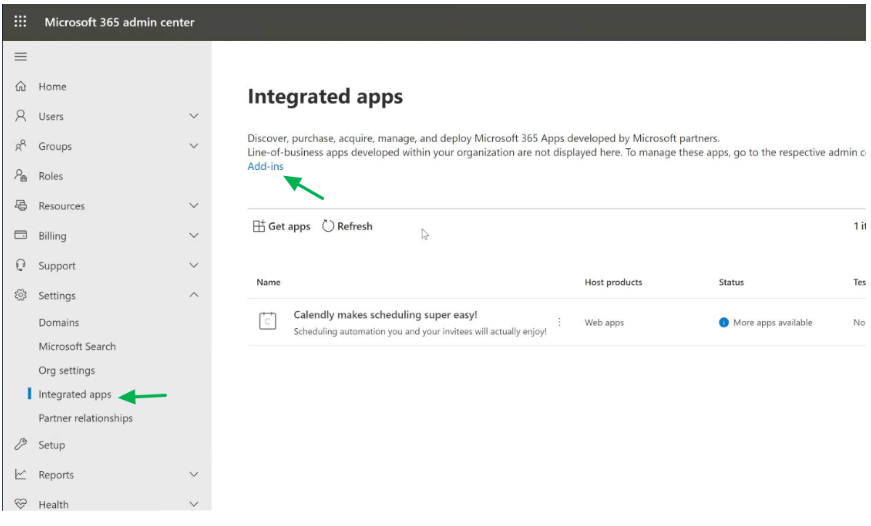Sort by the Name column header
The height and width of the screenshot is (526, 871).
[268, 282]
